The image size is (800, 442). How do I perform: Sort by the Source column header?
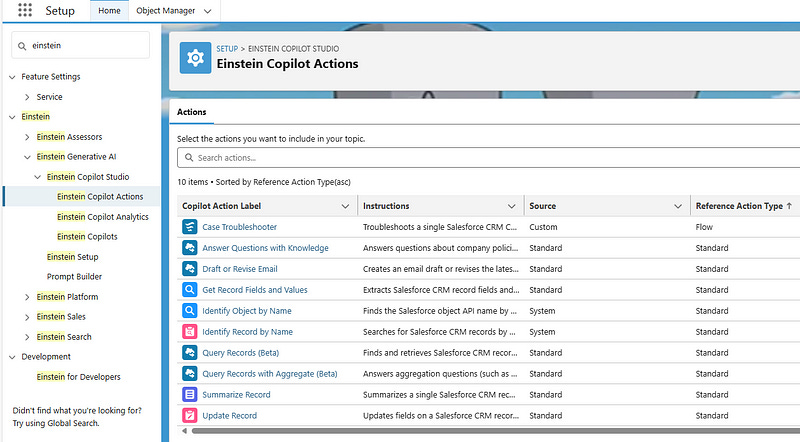point(542,206)
